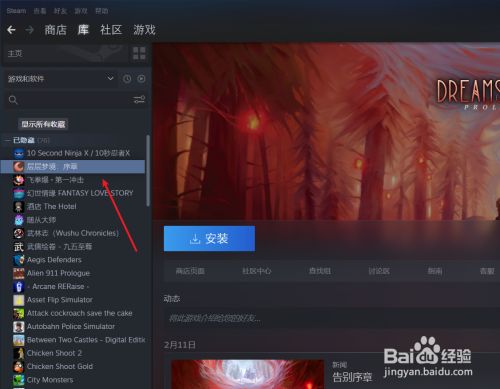This screenshot has height=389, width=500.
Task: Select Alien 911 Prologue row
Action: (73, 273)
